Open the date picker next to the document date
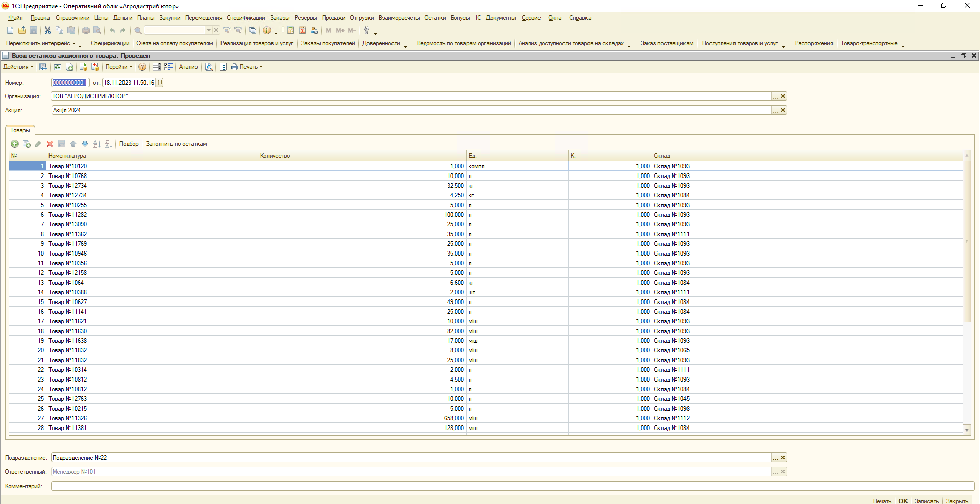Screen dimensions: 980x504 point(159,83)
